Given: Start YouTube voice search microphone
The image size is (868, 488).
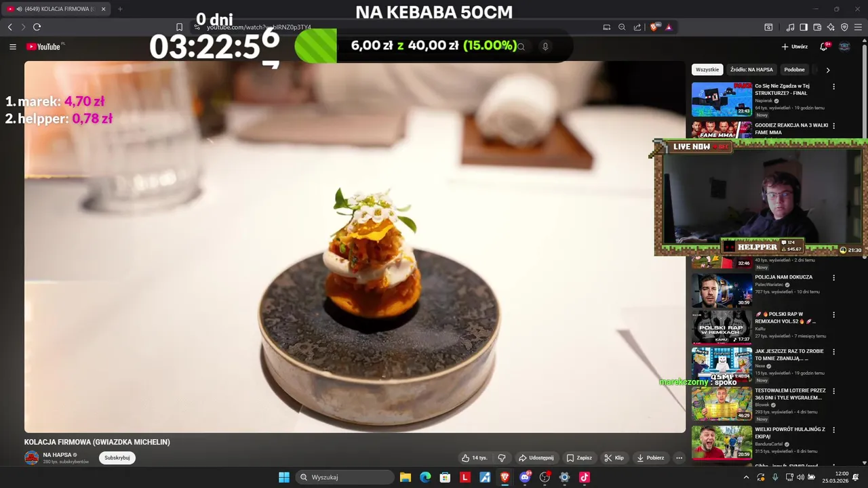Looking at the screenshot, I should coord(545,47).
